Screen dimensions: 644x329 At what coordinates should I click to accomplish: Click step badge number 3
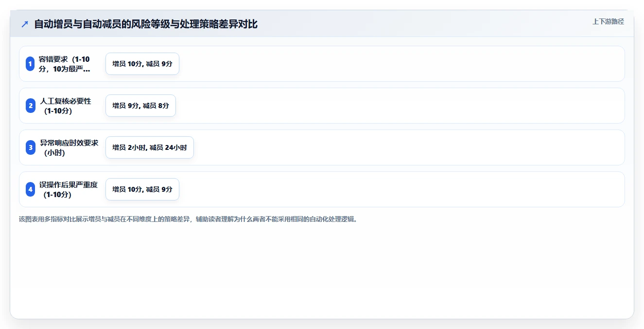pyautogui.click(x=30, y=147)
